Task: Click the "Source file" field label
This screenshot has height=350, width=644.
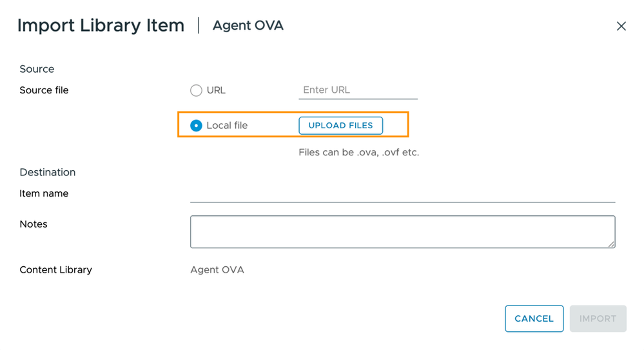Action: coord(44,90)
